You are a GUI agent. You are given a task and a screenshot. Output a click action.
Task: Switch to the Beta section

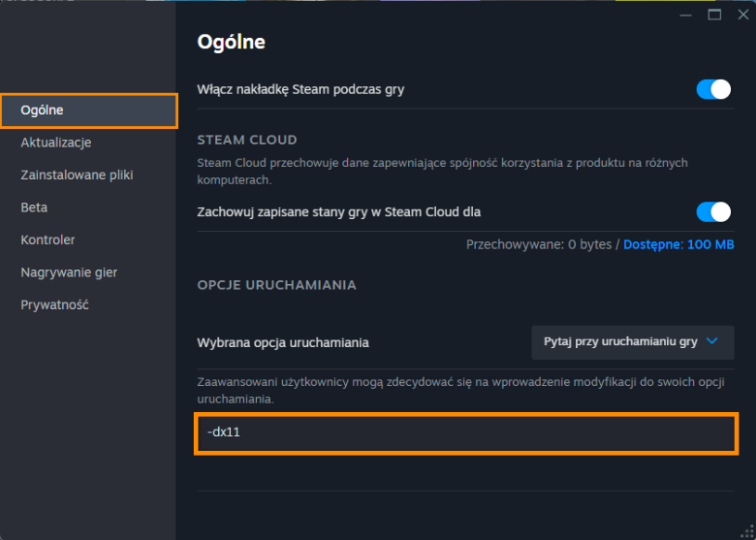[33, 208]
